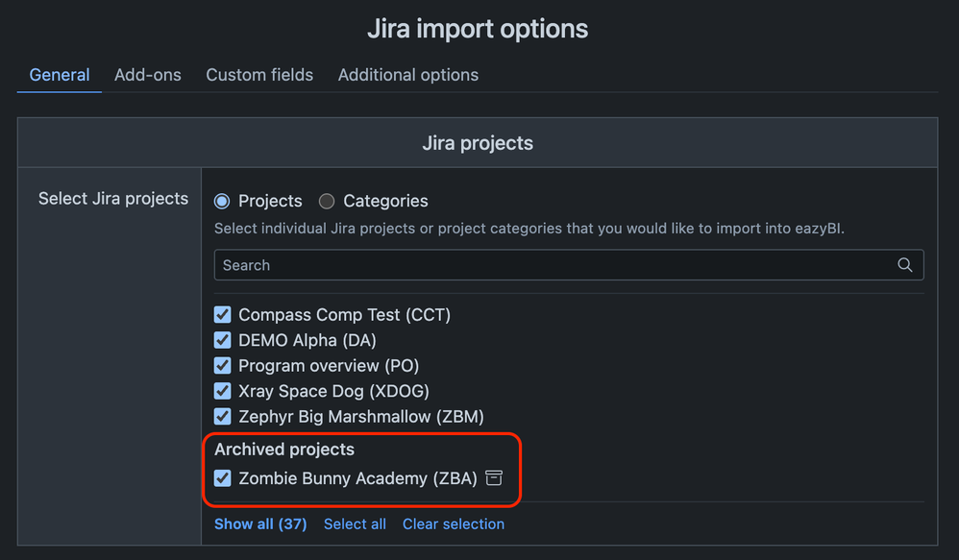Click the search magnifier icon

pos(904,264)
